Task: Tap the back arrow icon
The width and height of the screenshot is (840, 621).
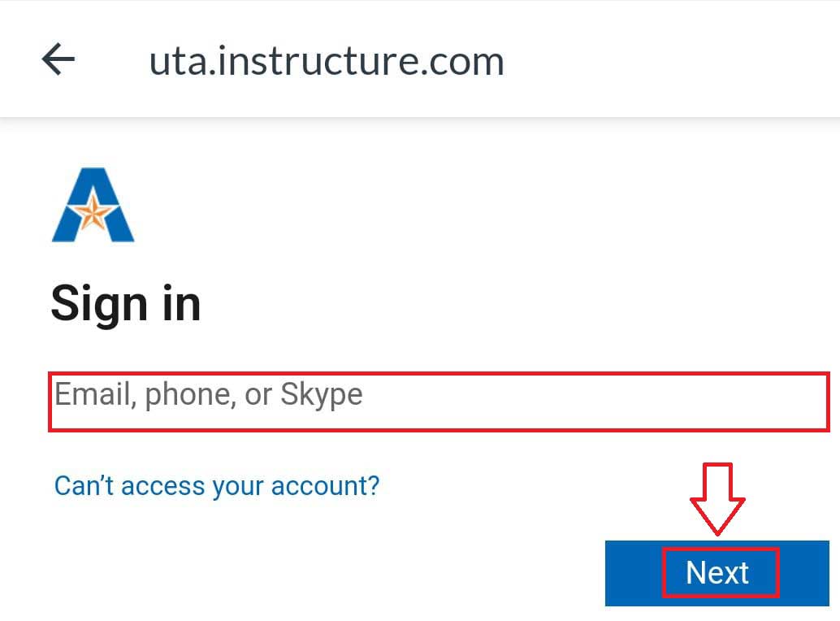Action: [58, 59]
